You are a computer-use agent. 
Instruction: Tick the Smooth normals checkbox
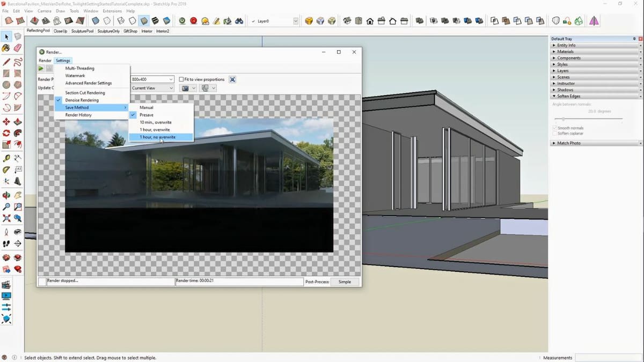554,128
